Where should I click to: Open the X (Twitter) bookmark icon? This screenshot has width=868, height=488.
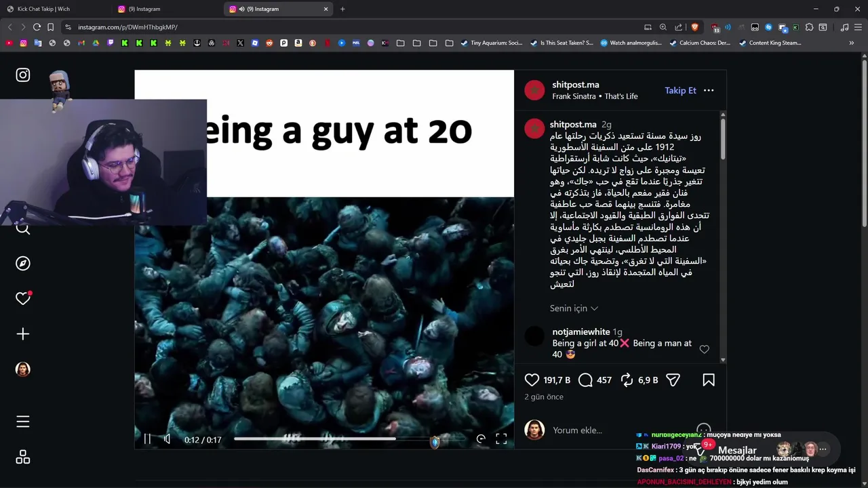coord(240,43)
